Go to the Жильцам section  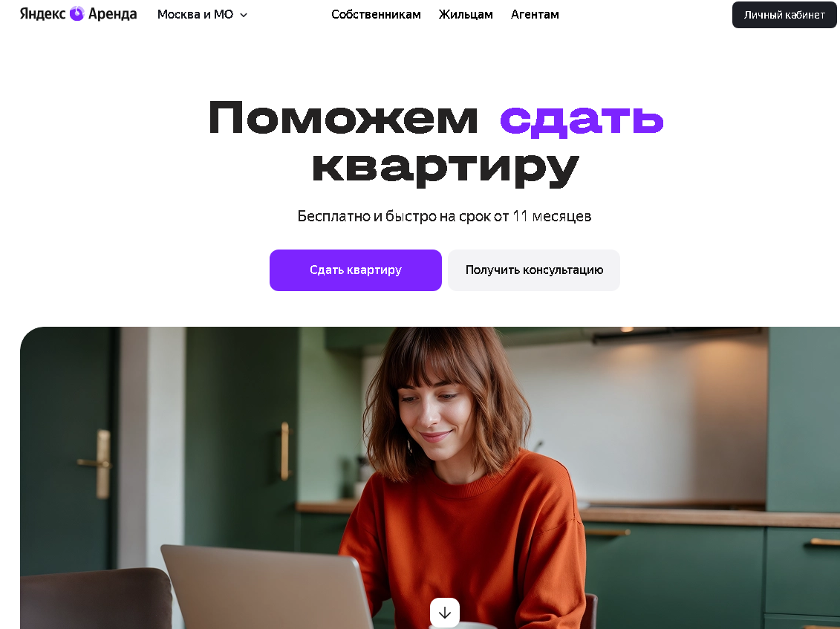pyautogui.click(x=466, y=14)
